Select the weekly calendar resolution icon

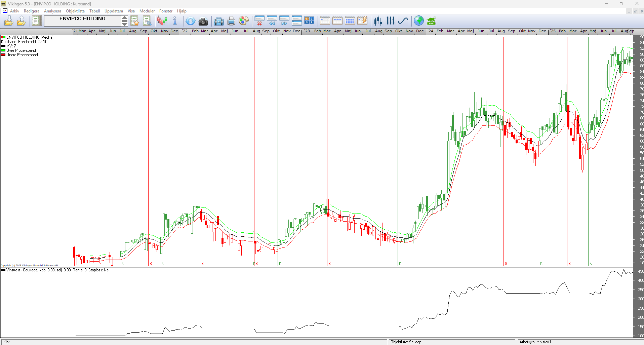point(337,21)
